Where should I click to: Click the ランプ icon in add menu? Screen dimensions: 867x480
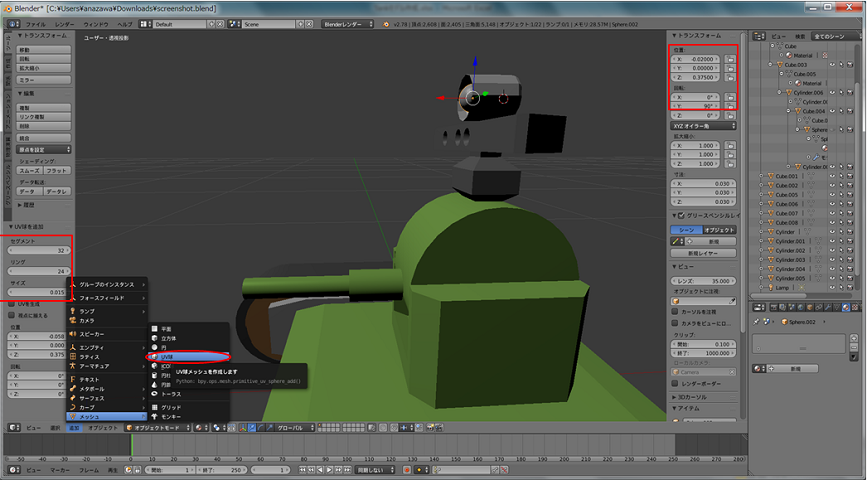(73, 311)
